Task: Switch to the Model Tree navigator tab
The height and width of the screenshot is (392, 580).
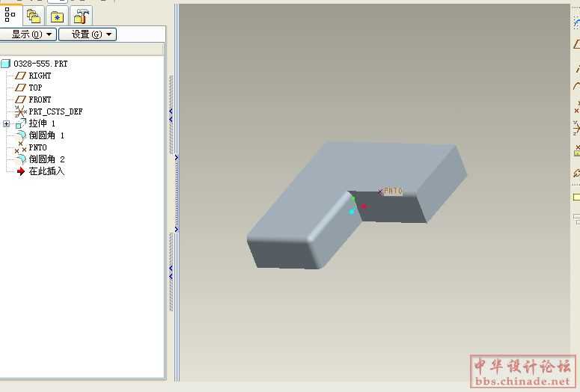Action: [x=10, y=16]
